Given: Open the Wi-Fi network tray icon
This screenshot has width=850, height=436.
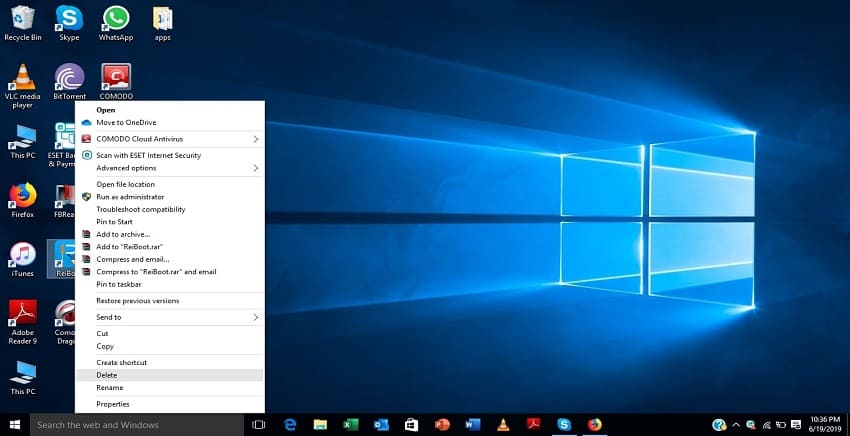Looking at the screenshot, I should click(x=767, y=425).
